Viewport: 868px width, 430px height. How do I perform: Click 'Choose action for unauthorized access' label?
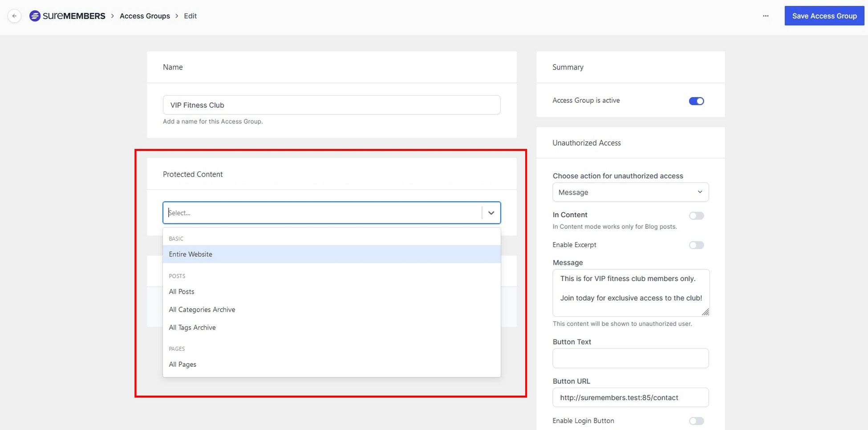point(617,176)
